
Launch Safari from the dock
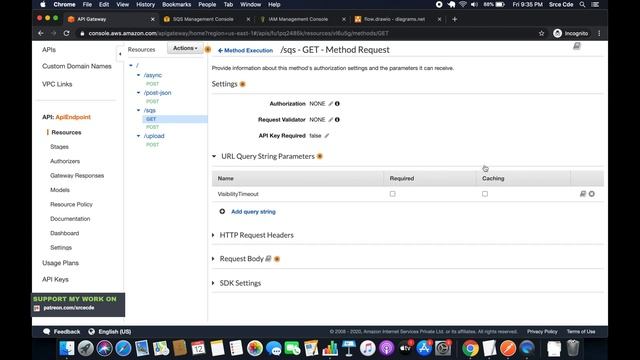tap(123, 348)
